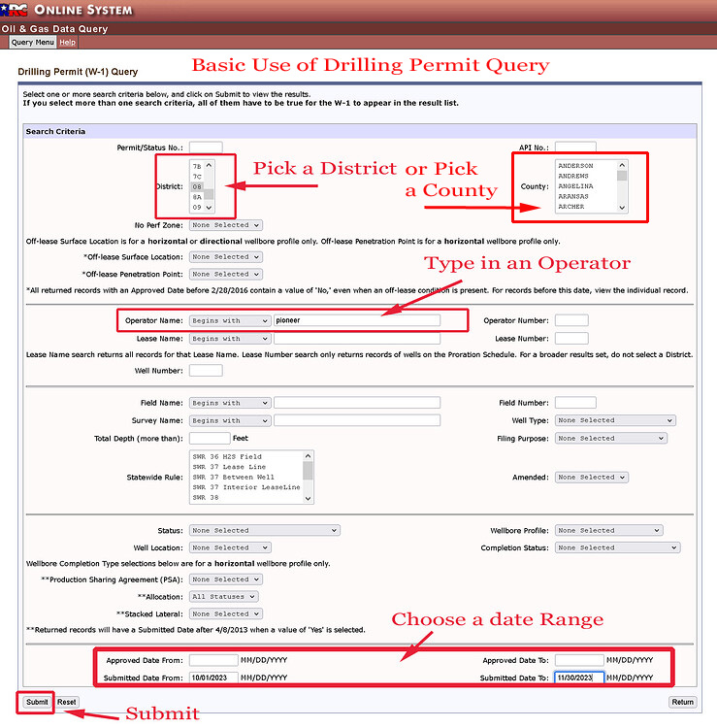Open the Allocation 'All Statuses' dropdown
The height and width of the screenshot is (728, 717).
tap(224, 597)
